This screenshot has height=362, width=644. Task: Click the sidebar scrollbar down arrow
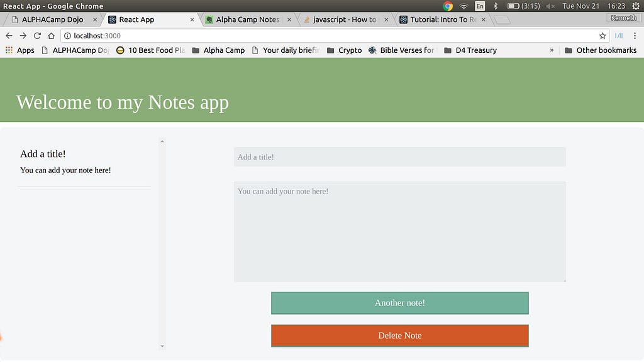coord(162,346)
